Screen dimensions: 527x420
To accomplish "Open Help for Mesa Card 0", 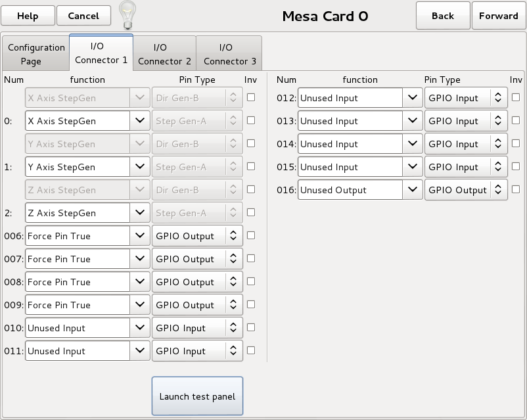I will click(28, 16).
